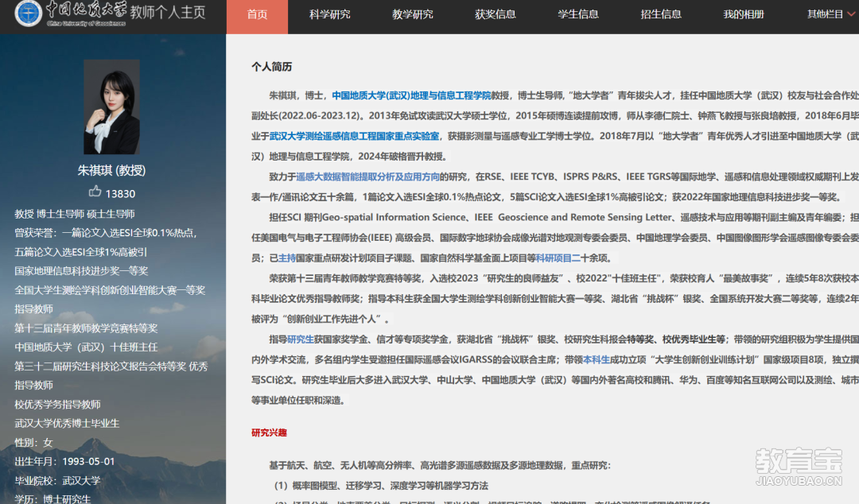Click the 学历：博士研究生 line
This screenshot has width=859, height=504.
[x=52, y=499]
